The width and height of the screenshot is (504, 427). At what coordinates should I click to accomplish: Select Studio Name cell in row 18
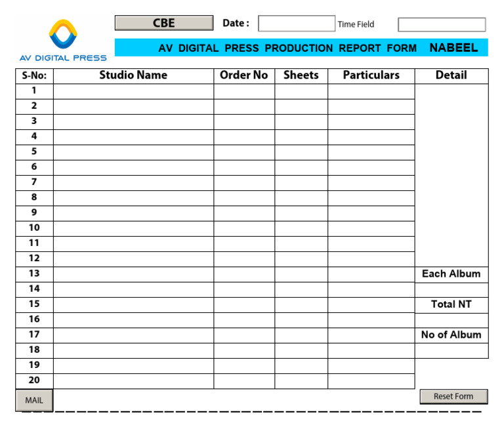click(133, 351)
